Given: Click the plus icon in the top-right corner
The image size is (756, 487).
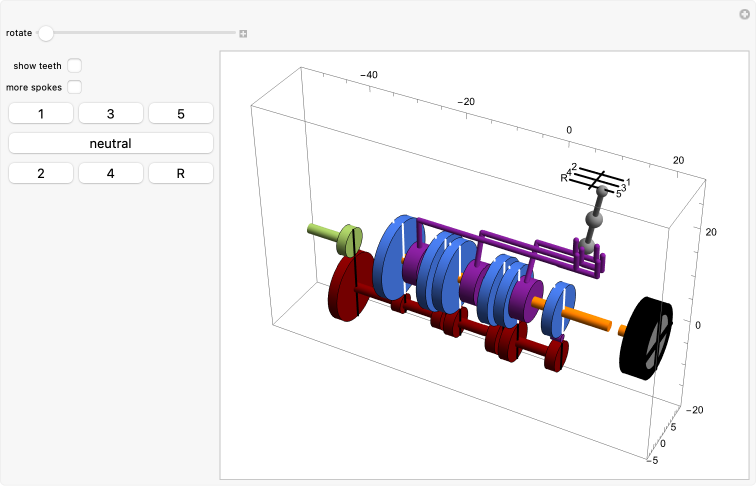Looking at the screenshot, I should (744, 14).
